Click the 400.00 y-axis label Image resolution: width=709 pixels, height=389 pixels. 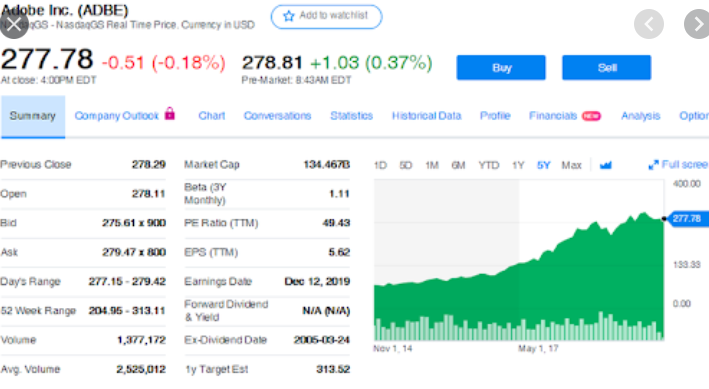click(x=686, y=184)
